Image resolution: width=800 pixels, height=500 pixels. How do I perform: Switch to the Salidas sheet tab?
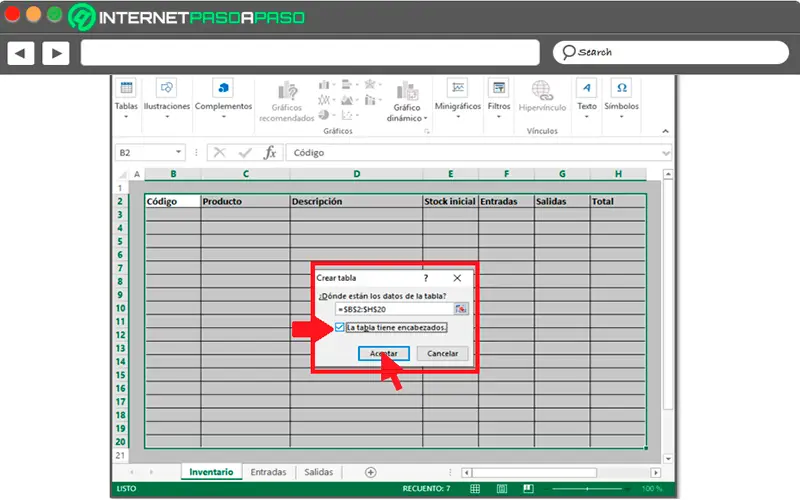318,472
